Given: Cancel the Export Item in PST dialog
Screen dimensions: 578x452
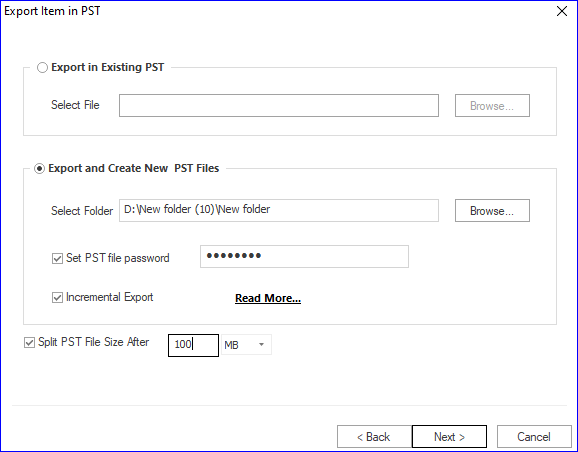Looking at the screenshot, I should pos(534,437).
